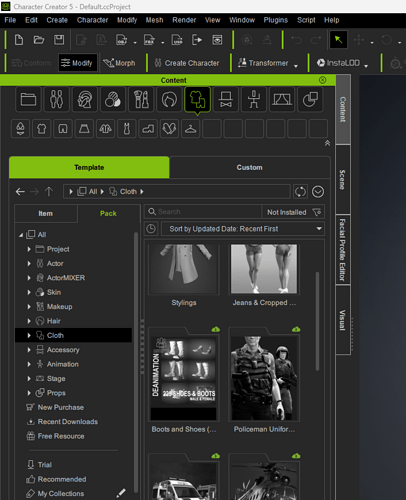Click the Transformer button
406x500 pixels.
pos(263,63)
